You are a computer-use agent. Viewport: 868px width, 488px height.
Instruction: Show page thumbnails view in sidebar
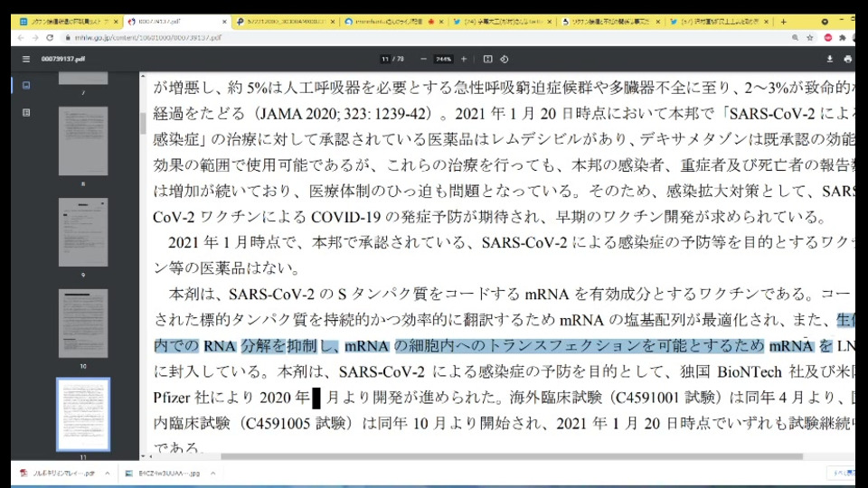pos(26,85)
